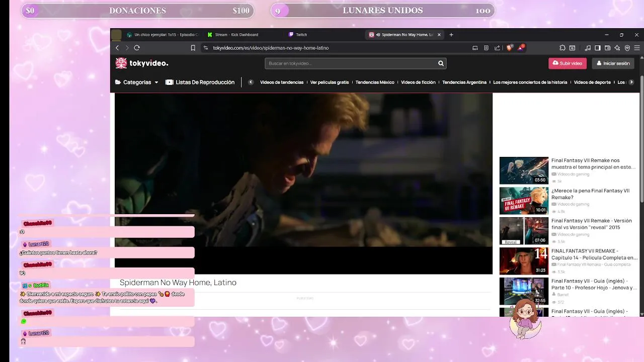Open the Leo AI sparkle icon

click(617, 48)
